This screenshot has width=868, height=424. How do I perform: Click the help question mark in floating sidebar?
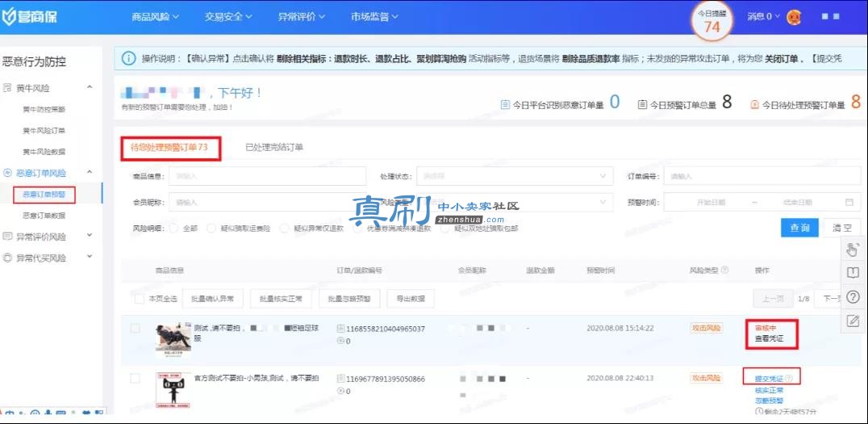click(853, 296)
